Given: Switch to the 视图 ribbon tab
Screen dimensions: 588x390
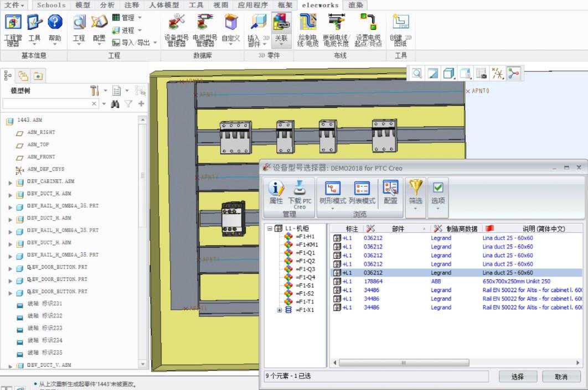Looking at the screenshot, I should 220,5.
